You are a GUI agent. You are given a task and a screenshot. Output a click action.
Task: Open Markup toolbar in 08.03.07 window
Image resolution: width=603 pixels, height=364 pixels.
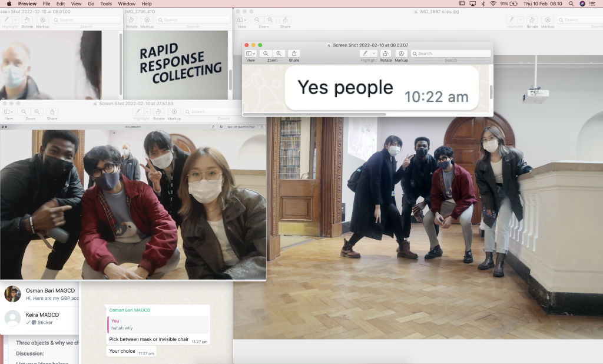(401, 54)
